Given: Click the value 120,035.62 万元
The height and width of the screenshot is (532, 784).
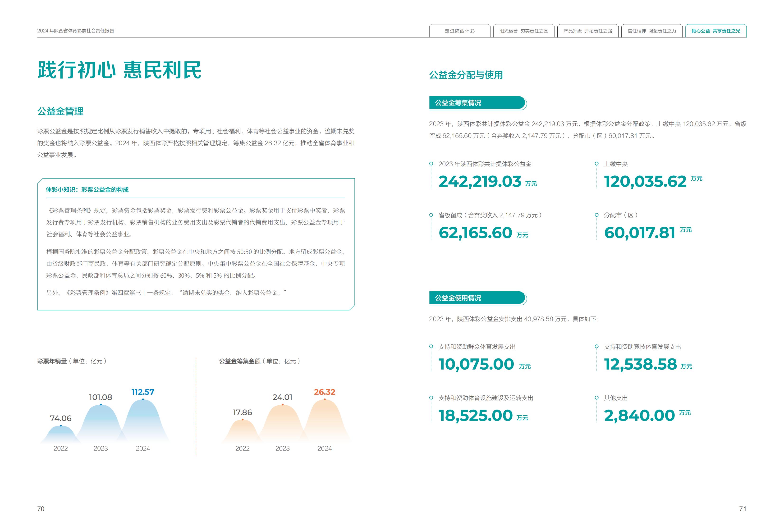Looking at the screenshot, I should 653,182.
